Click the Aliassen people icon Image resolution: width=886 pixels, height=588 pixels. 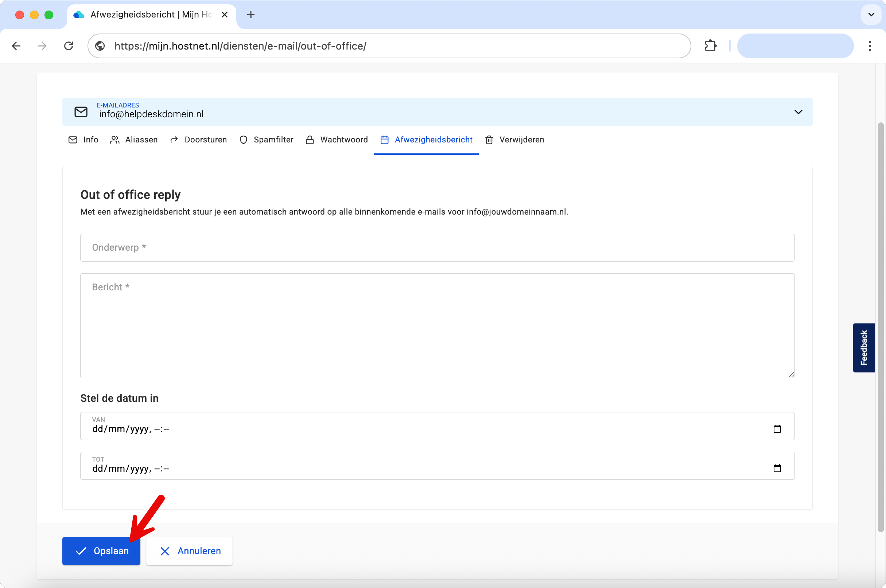coord(114,140)
